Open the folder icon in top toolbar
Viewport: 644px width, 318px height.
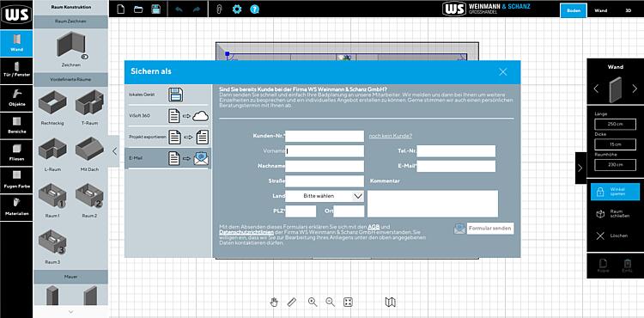pos(138,9)
